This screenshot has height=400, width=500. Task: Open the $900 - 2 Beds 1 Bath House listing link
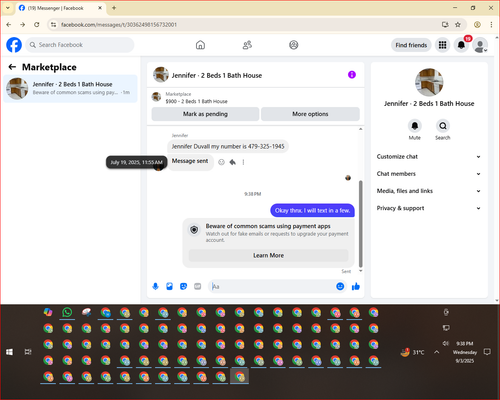pyautogui.click(x=196, y=101)
